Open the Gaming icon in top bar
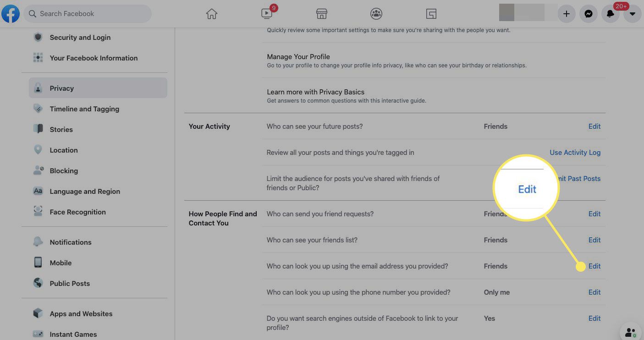Viewport: 644px width, 340px height. pyautogui.click(x=431, y=14)
